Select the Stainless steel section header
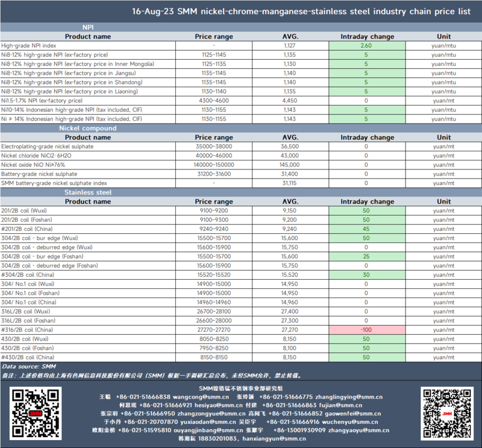Image resolution: width=482 pixels, height=448 pixels. (88, 192)
